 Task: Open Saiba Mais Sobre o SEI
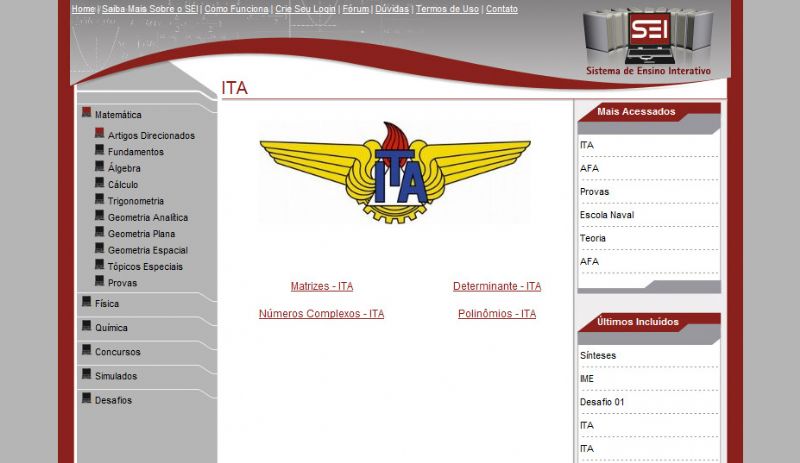pos(150,9)
